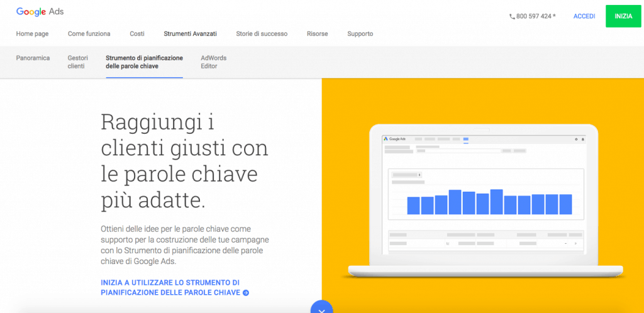Click the green INIZIA button
Screen dimensions: 644x313
pyautogui.click(x=623, y=16)
